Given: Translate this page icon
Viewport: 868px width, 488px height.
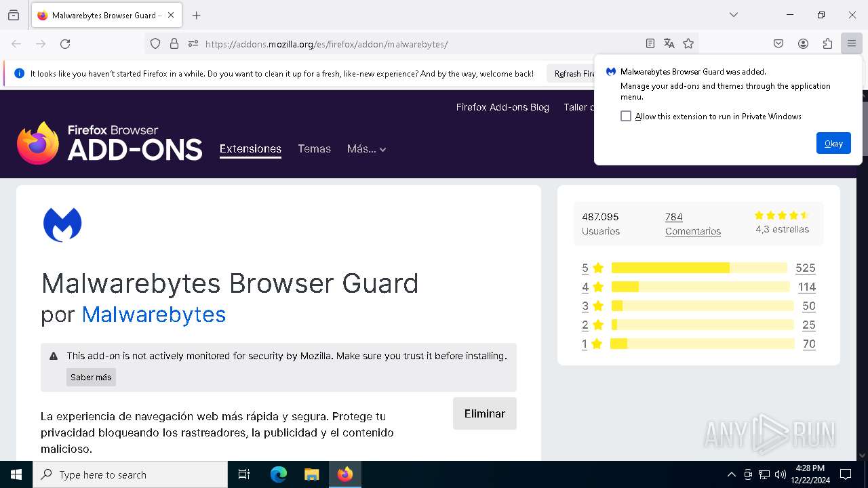Looking at the screenshot, I should tap(669, 43).
